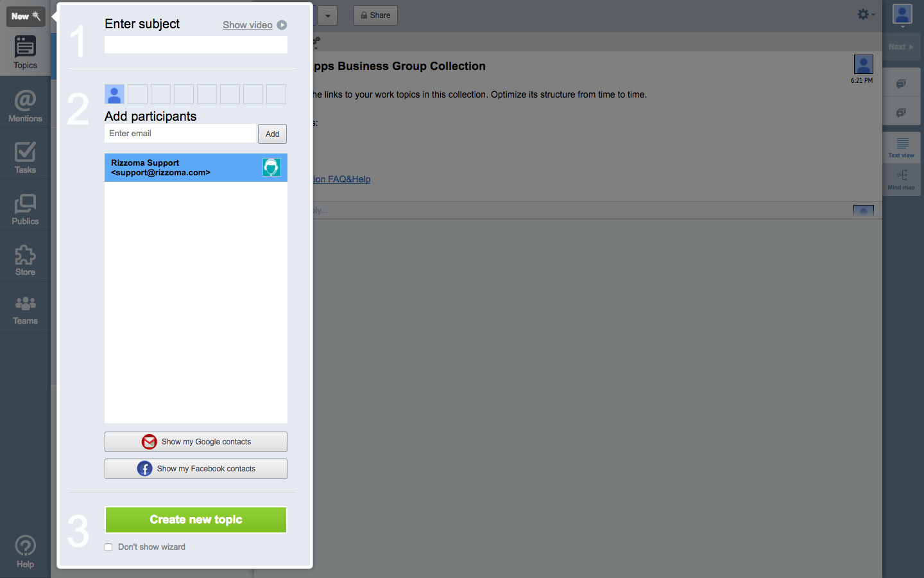Open the gear settings menu

click(865, 15)
